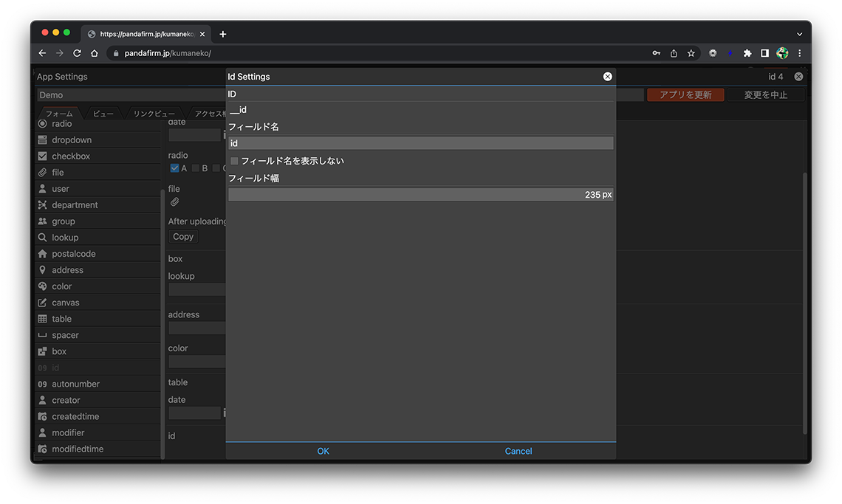Pick the department network icon
The width and height of the screenshot is (842, 504).
click(x=42, y=205)
